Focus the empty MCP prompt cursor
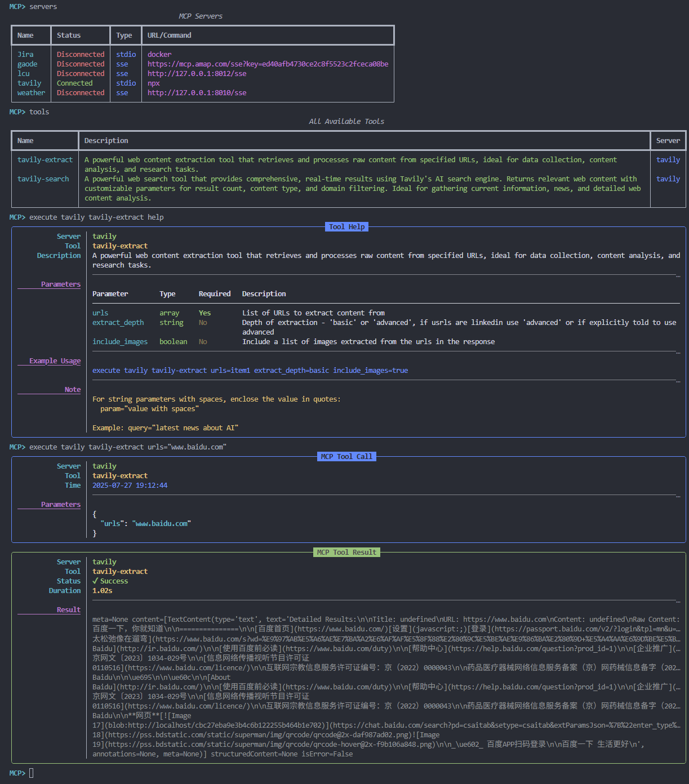Viewport: 689px width, 784px height. tap(32, 773)
